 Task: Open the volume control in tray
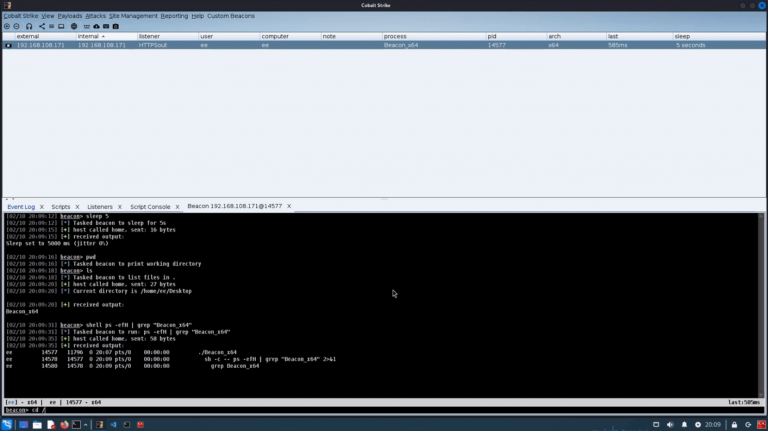[x=670, y=425]
